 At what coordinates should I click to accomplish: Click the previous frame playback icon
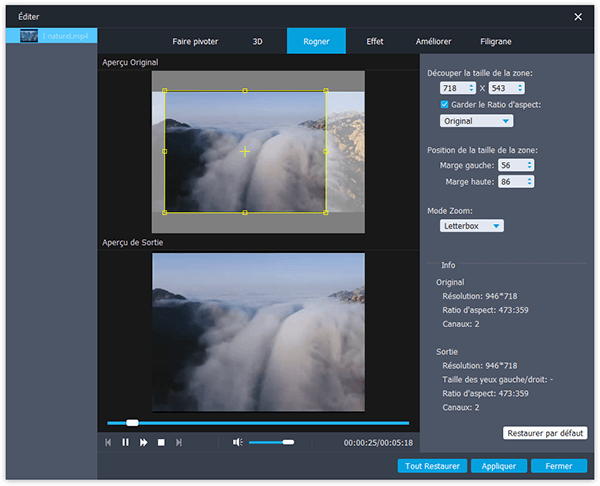tap(108, 442)
